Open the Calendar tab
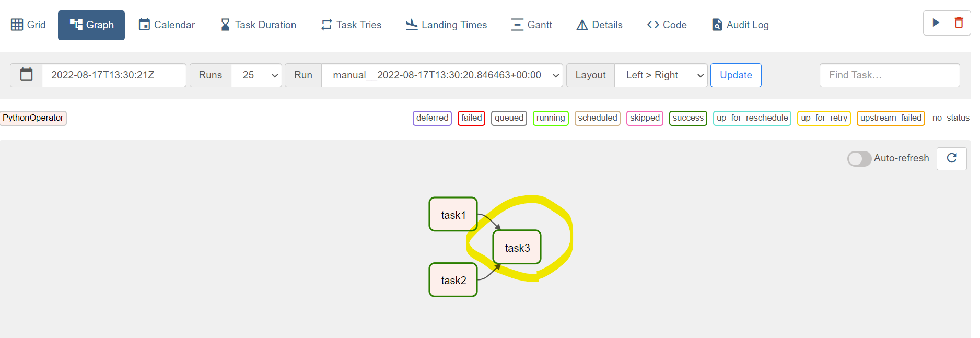The height and width of the screenshot is (338, 980). [x=167, y=25]
